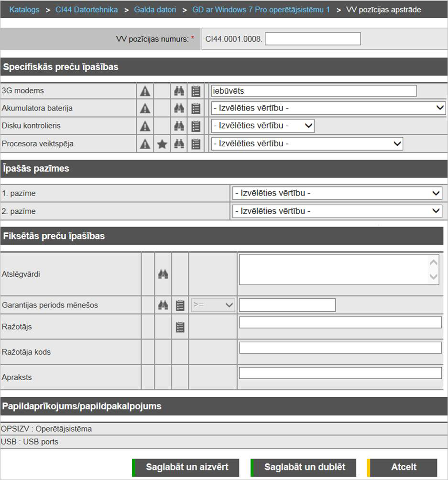Click binoculars icon in Atslēgvārdi row
Image resolution: width=448 pixels, height=480 pixels.
163,274
